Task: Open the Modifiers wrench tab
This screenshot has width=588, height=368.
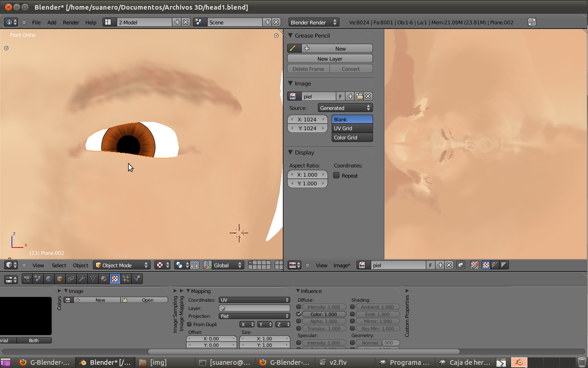Action: point(82,279)
